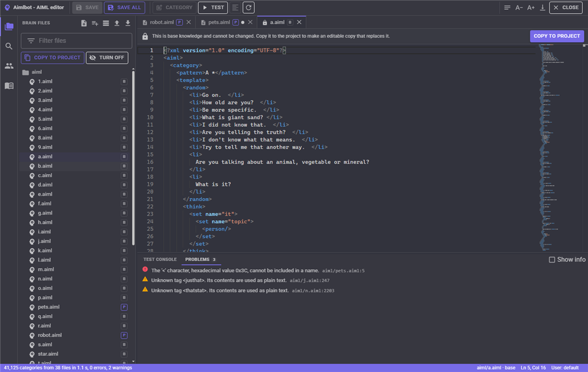
Task: Click the TEST button
Action: point(213,7)
